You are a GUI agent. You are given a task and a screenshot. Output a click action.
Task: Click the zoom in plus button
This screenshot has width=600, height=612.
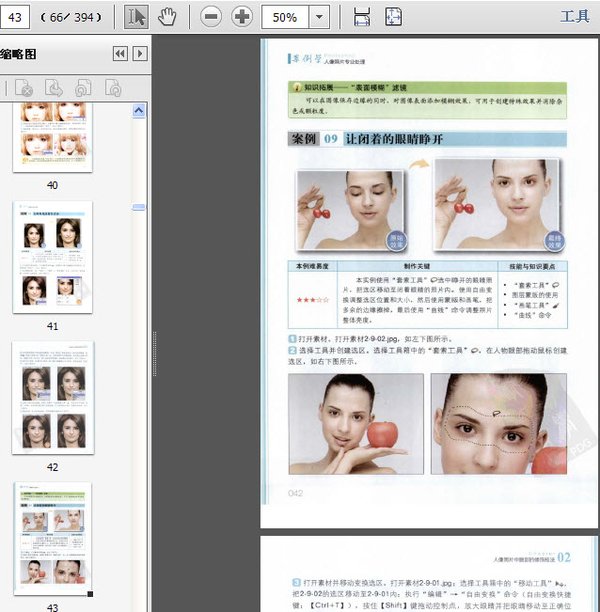pyautogui.click(x=242, y=17)
